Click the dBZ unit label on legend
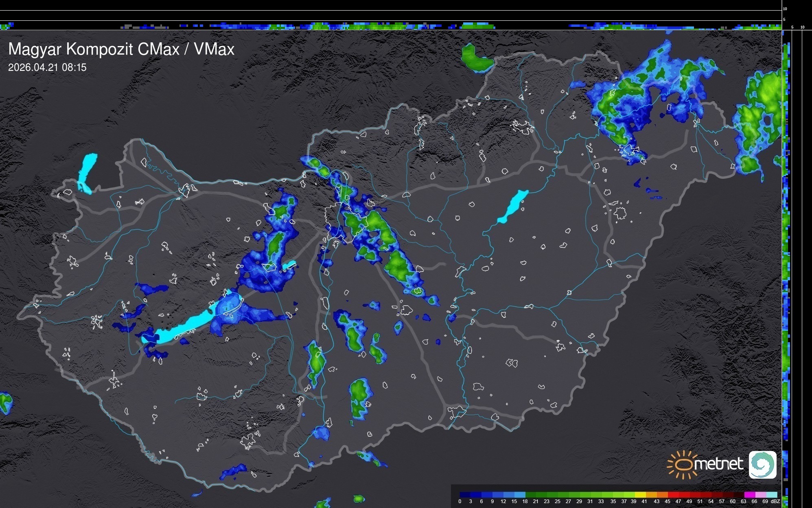812x508 pixels. 775,501
